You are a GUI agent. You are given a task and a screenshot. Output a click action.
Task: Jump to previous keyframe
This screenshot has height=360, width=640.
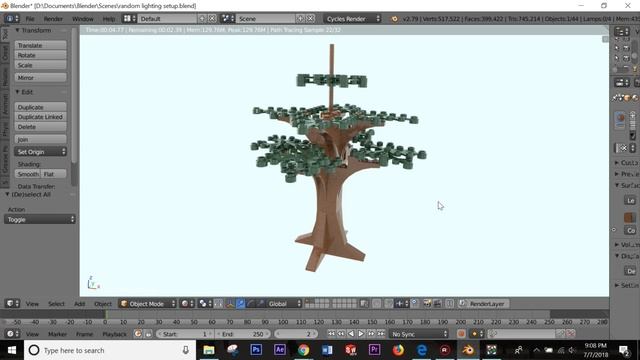pos(341,334)
